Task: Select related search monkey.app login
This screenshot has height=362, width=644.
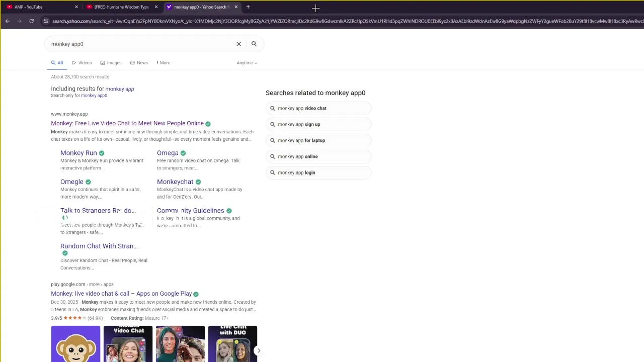Action: (x=318, y=172)
